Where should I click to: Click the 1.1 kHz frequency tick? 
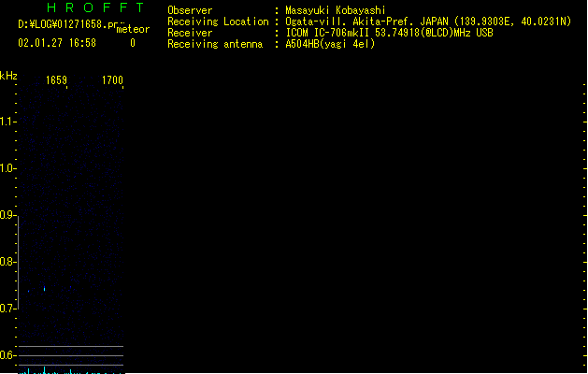pyautogui.click(x=7, y=122)
